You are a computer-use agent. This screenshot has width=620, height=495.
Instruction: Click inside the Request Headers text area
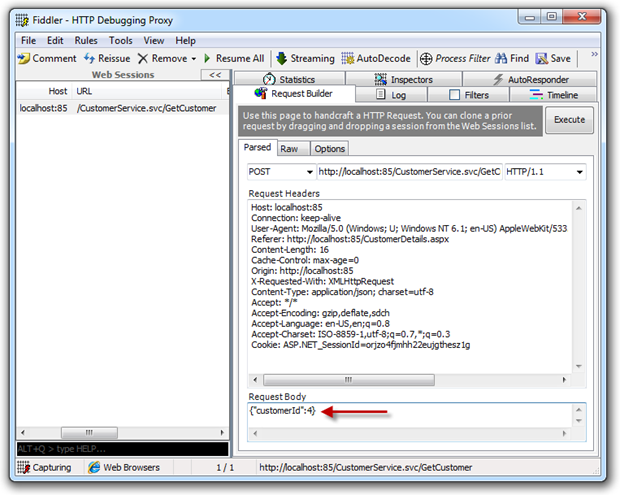click(409, 287)
